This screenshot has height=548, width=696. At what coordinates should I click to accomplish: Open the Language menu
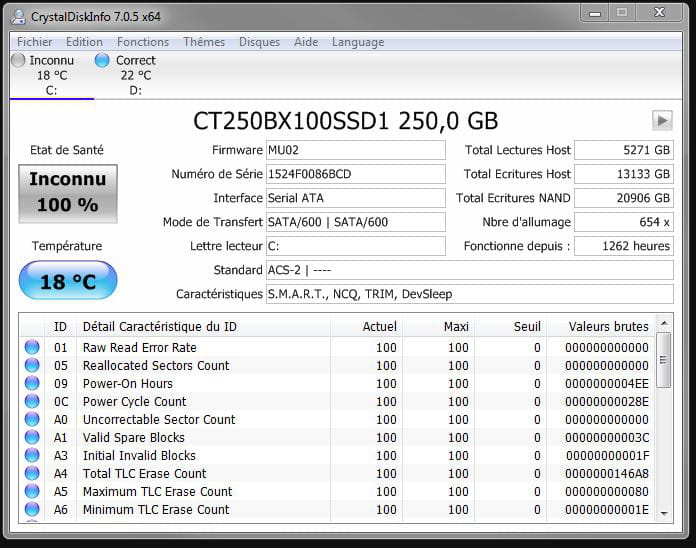tap(358, 42)
